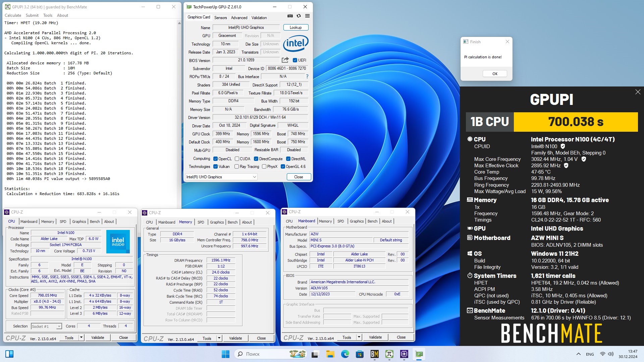Click the GPUPI log scrollbar up arrow
The width and height of the screenshot is (644, 362).
click(x=179, y=23)
